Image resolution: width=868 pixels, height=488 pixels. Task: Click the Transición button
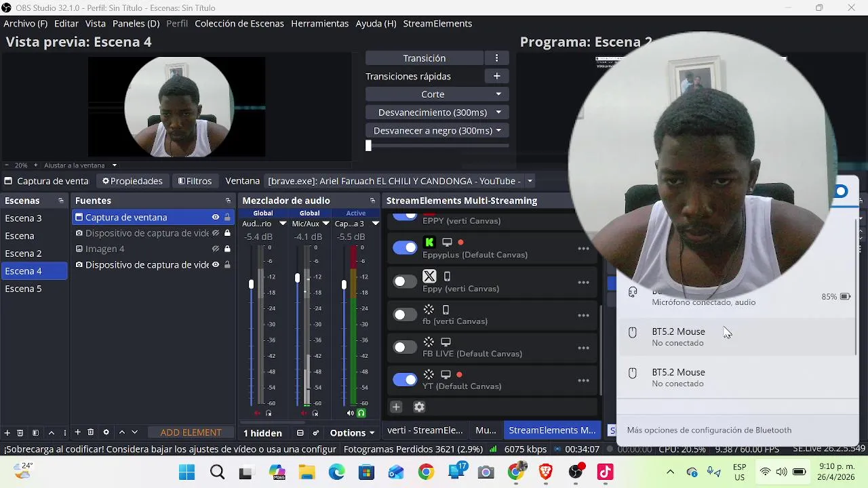click(425, 58)
